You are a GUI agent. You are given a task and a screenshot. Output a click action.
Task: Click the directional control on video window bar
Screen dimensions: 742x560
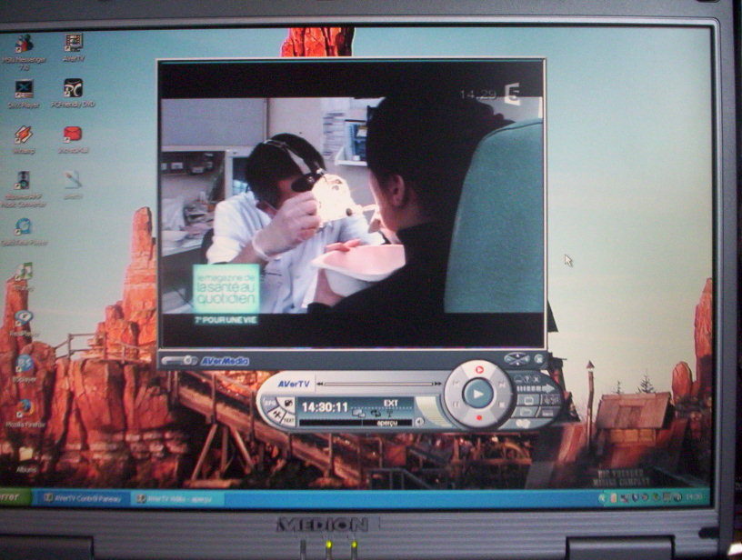click(x=516, y=359)
